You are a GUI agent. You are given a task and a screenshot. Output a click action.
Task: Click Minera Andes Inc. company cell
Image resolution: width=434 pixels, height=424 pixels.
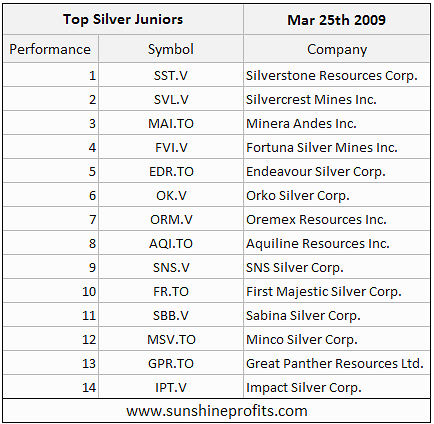[337, 123]
